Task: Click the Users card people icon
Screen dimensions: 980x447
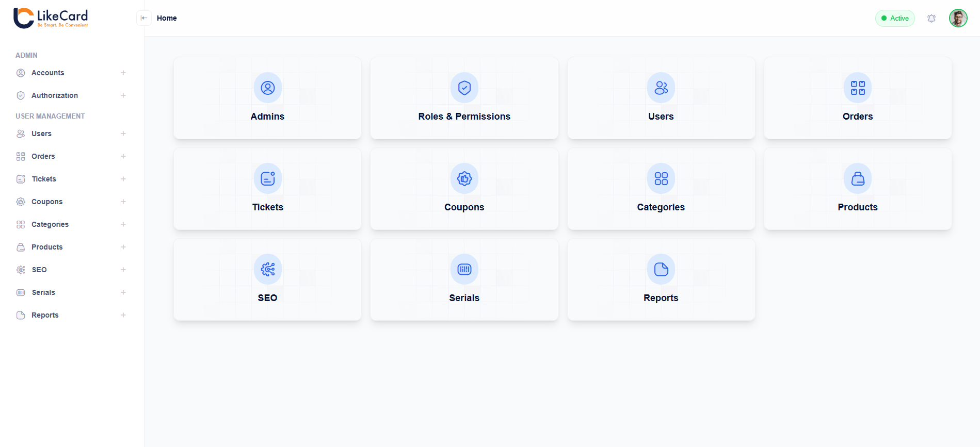Action: click(661, 88)
